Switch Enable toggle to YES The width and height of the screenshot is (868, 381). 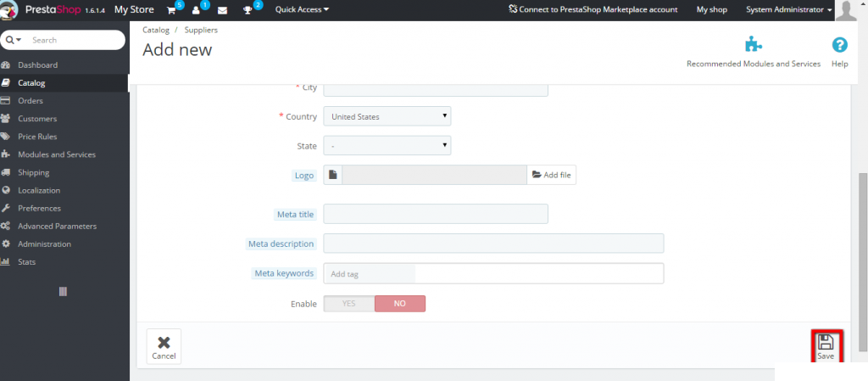coord(348,304)
